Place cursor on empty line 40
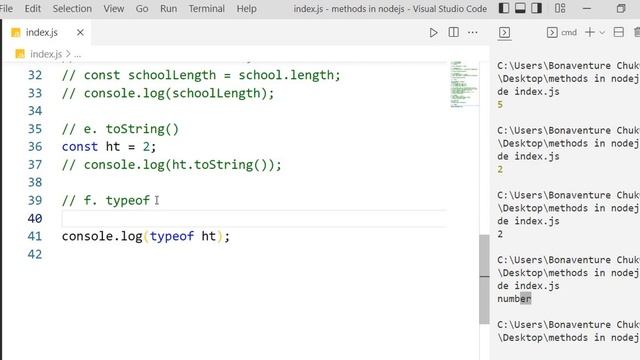The image size is (640, 360). coord(253,219)
